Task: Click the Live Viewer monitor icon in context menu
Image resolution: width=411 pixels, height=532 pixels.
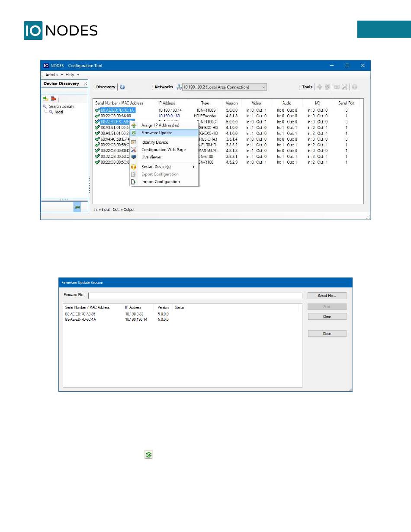Action: (x=134, y=157)
